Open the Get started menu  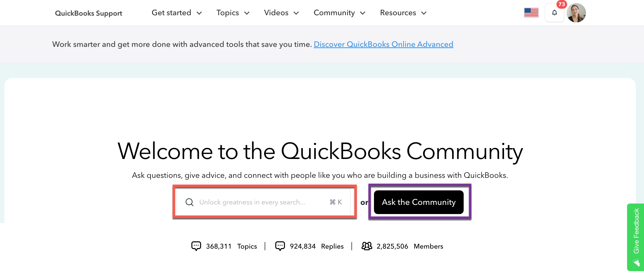[176, 13]
